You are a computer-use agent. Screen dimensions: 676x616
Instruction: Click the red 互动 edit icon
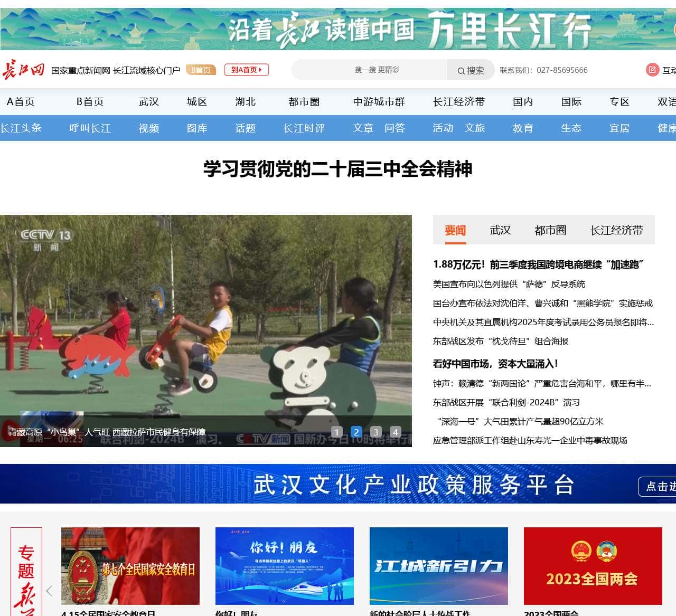[652, 70]
